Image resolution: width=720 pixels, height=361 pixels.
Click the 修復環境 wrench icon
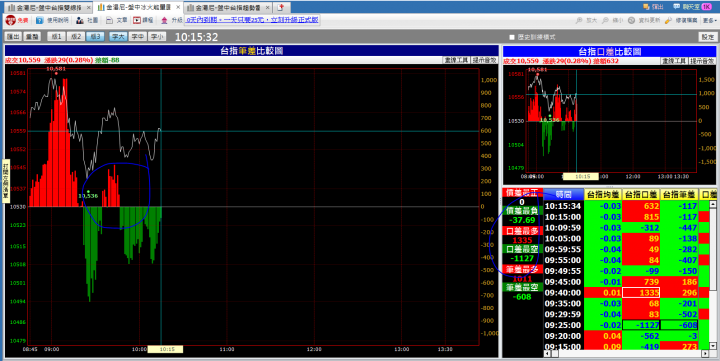[x=668, y=20]
